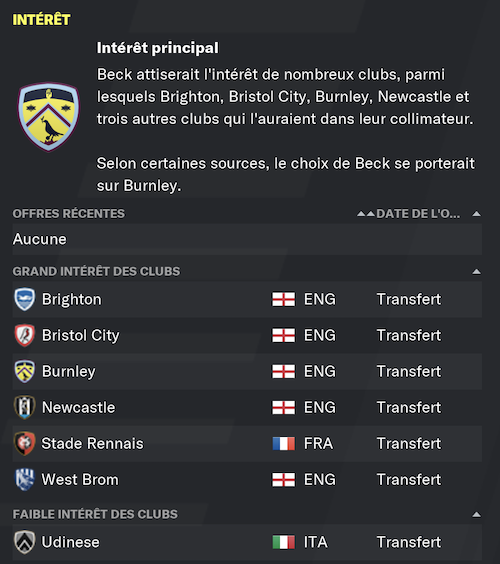Collapse the Offres récentes section arrow
The image size is (500, 564).
pos(476,214)
